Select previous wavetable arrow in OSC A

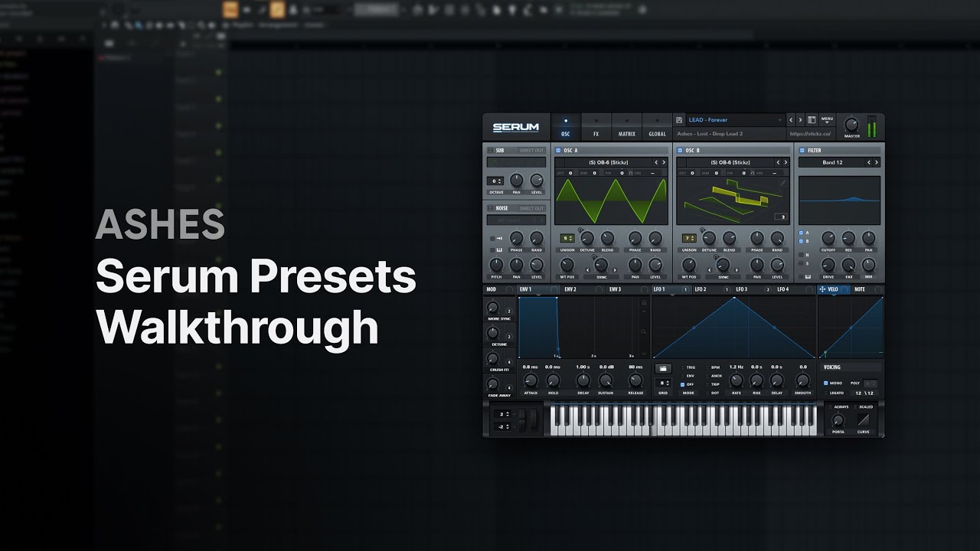click(656, 162)
